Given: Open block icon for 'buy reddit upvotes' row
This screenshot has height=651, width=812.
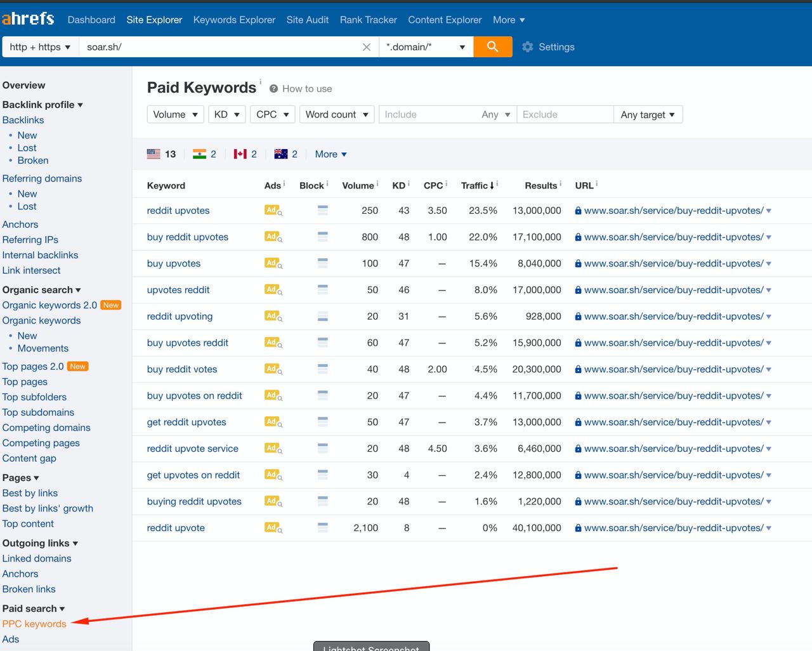Looking at the screenshot, I should (322, 237).
